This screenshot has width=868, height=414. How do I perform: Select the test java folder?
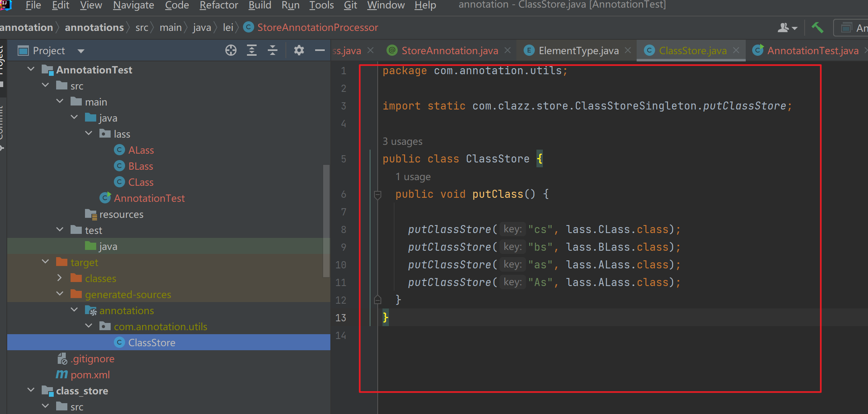[x=108, y=246]
